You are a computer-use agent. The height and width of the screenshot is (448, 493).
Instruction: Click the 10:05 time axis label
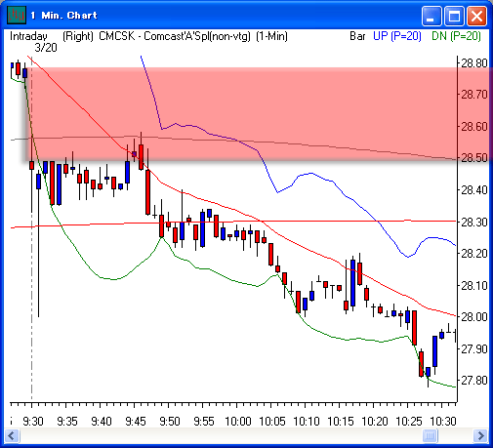272,422
